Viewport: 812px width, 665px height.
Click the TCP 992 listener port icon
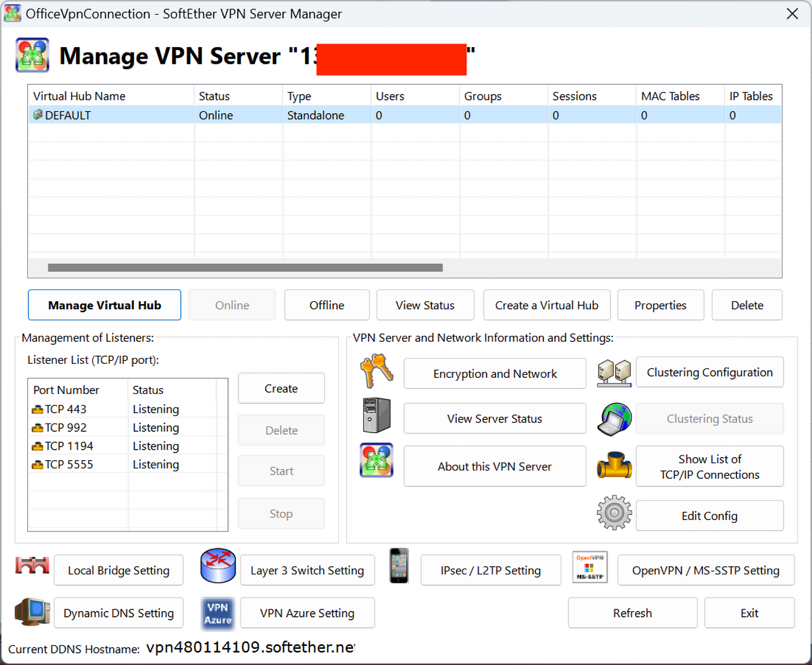click(x=38, y=428)
